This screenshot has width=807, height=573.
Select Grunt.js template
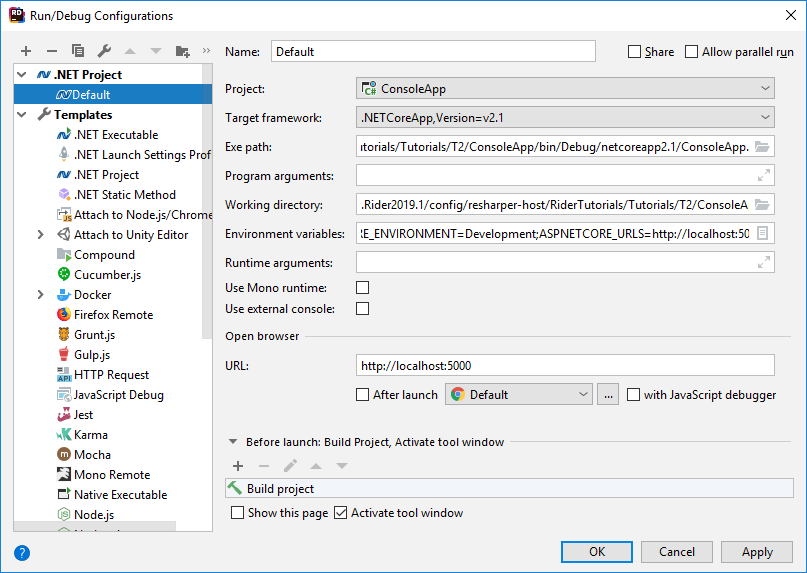(86, 335)
